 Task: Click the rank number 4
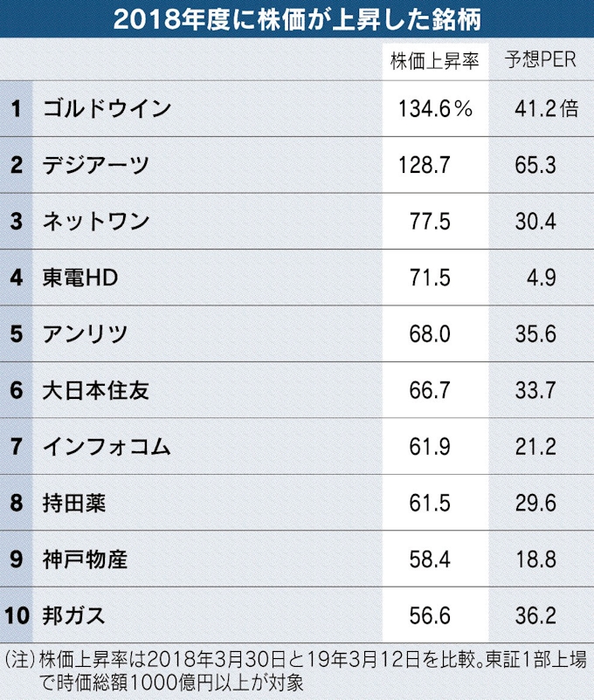(x=16, y=278)
